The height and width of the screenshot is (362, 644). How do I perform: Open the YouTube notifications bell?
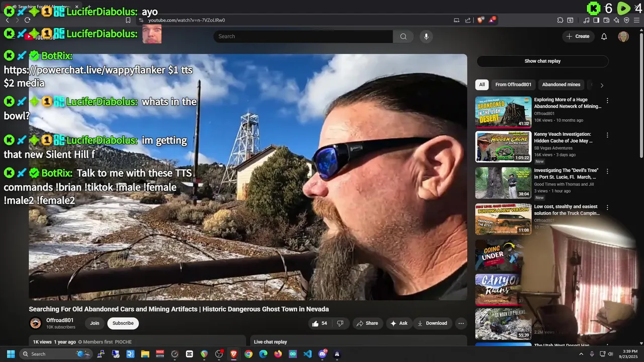click(x=604, y=36)
